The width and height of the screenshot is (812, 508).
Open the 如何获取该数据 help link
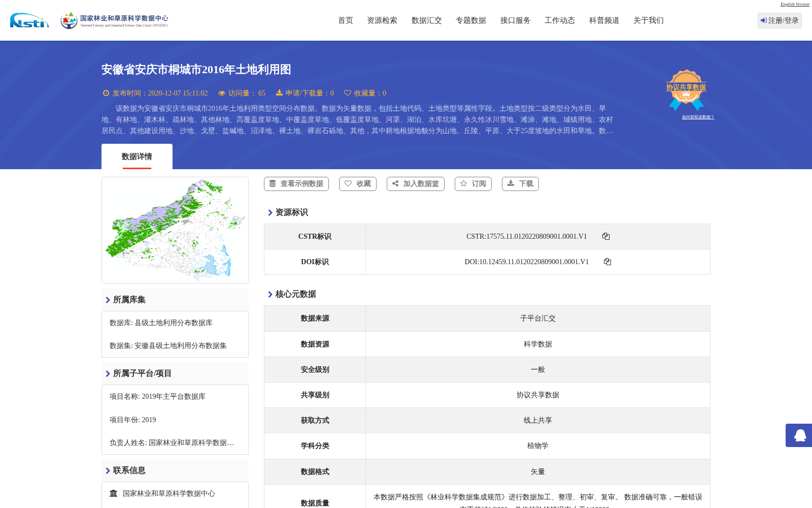coord(698,117)
